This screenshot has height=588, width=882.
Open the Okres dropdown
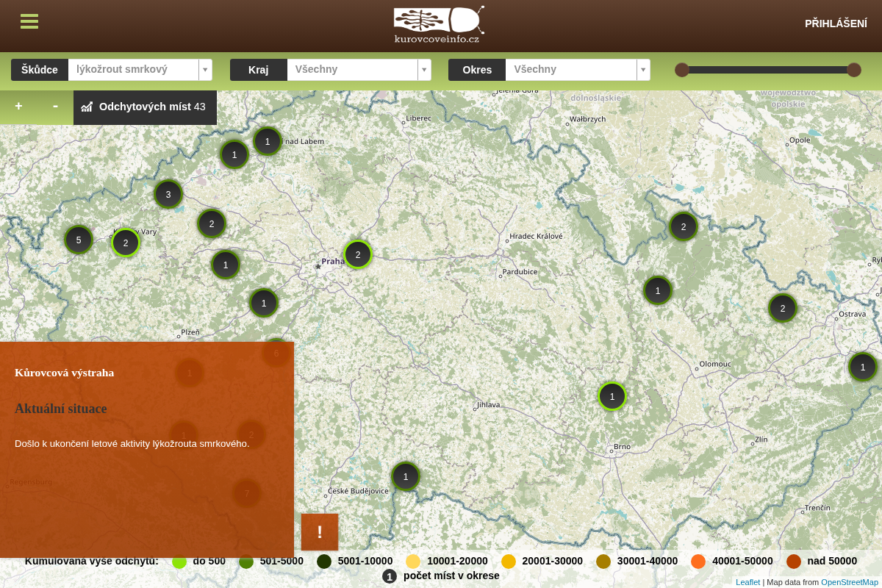click(578, 70)
